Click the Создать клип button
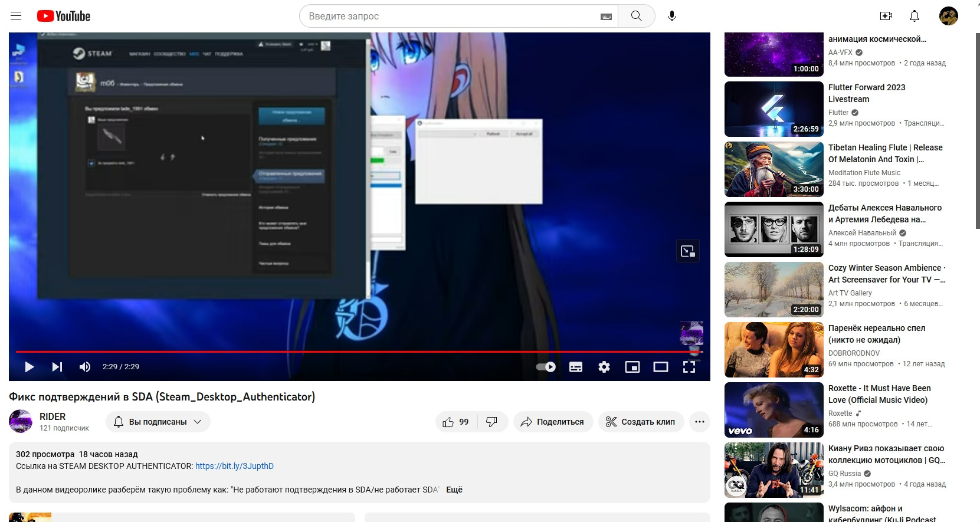The image size is (980, 522). 641,422
